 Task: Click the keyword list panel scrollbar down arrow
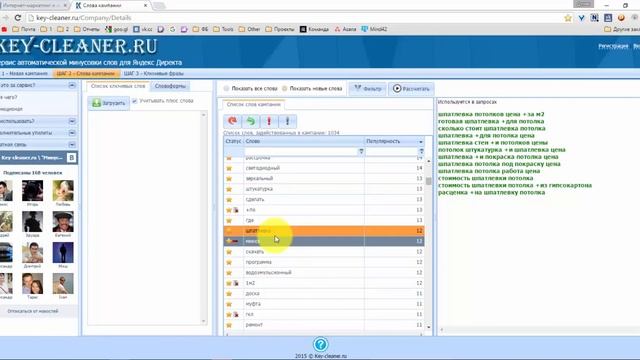pos(203,321)
